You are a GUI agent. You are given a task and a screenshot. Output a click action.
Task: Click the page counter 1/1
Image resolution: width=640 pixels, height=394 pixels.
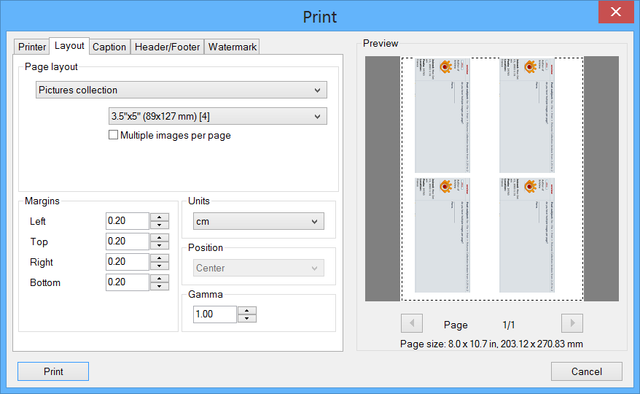(x=509, y=325)
